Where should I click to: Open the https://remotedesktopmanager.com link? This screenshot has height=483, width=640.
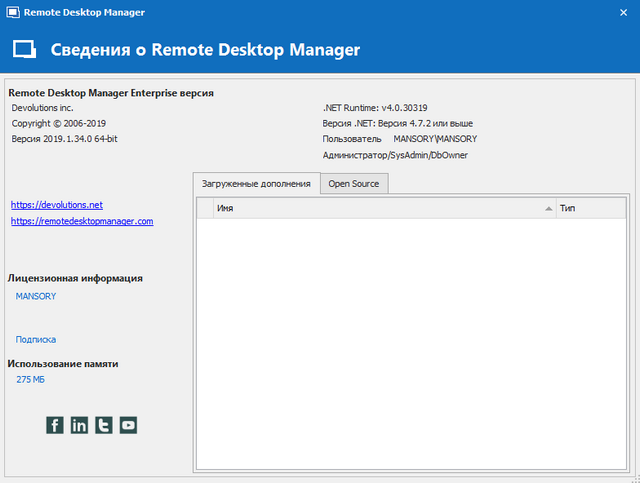coord(82,221)
